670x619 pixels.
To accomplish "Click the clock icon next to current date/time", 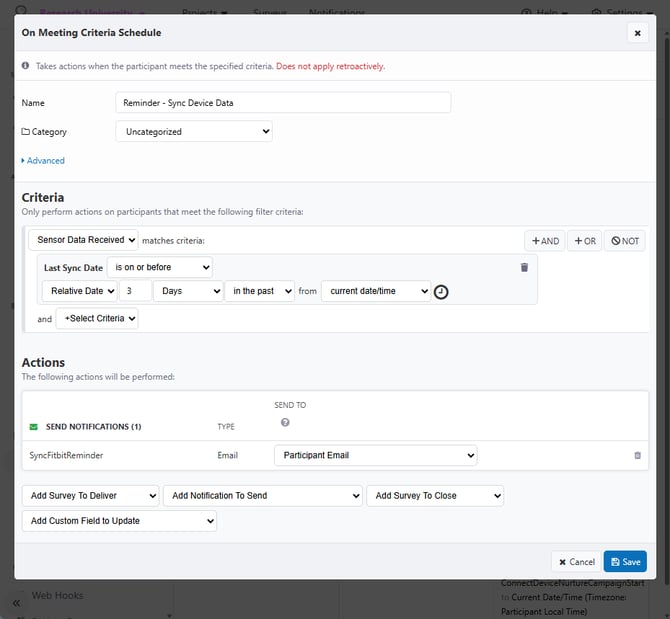I will click(441, 292).
